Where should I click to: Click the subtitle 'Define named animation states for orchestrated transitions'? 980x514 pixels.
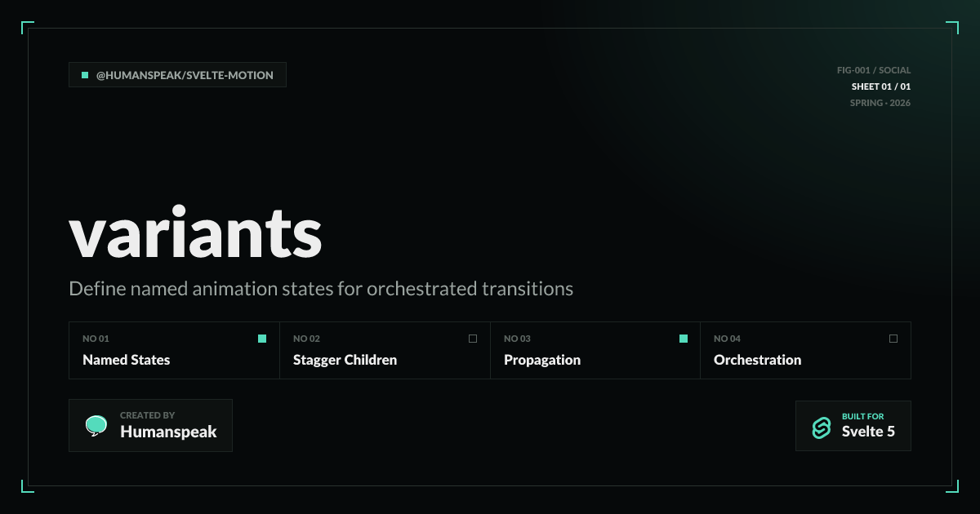[x=321, y=289]
